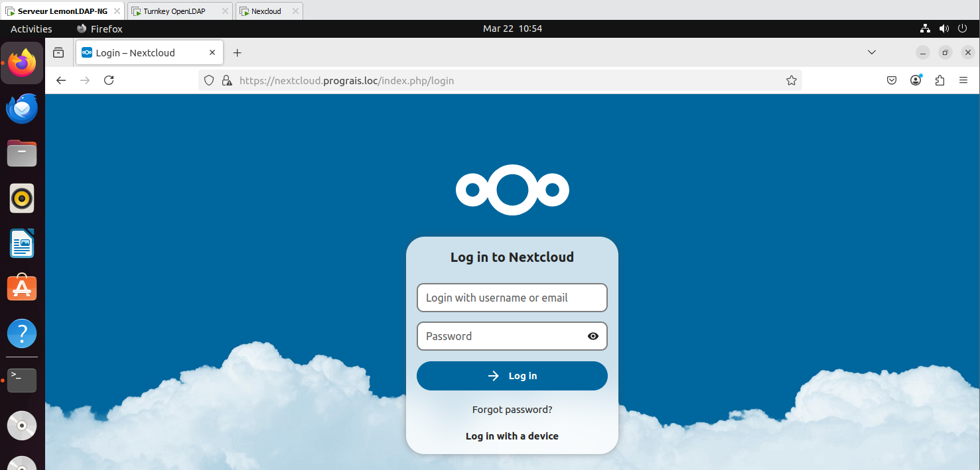Open the Mar 22 10:54 clock calendar
Screen dimensions: 980x470
512,29
